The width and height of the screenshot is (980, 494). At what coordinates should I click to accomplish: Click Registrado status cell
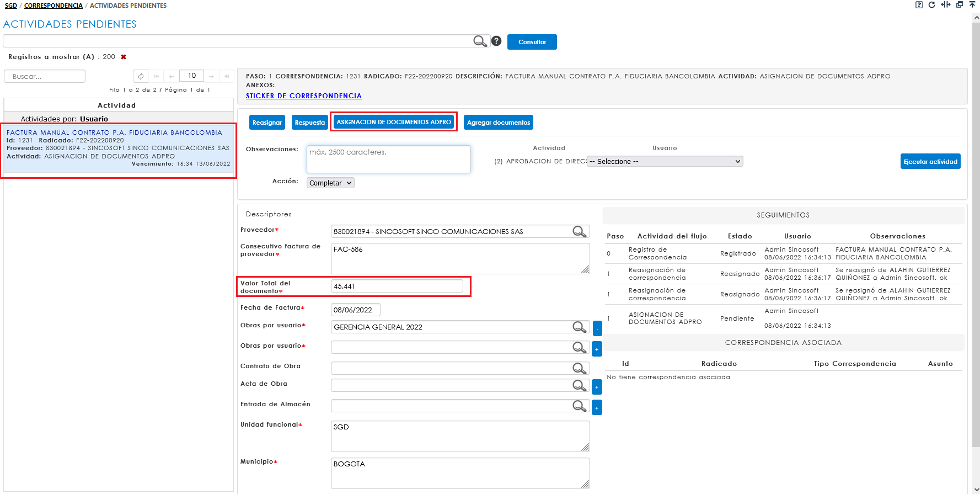click(x=738, y=253)
